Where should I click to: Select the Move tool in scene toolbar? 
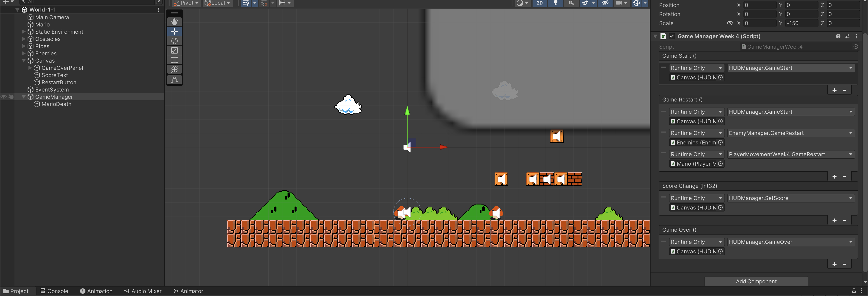175,31
